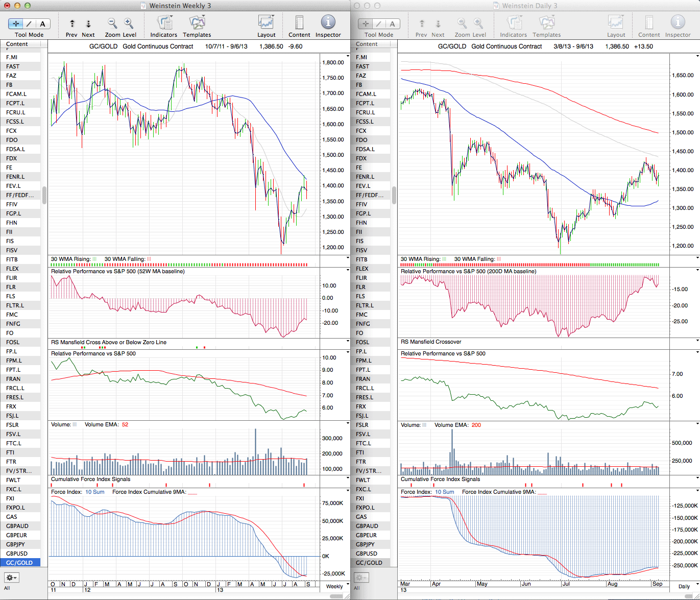Open the Inspector in the Weekly window
The width and height of the screenshot is (700, 600).
(328, 23)
